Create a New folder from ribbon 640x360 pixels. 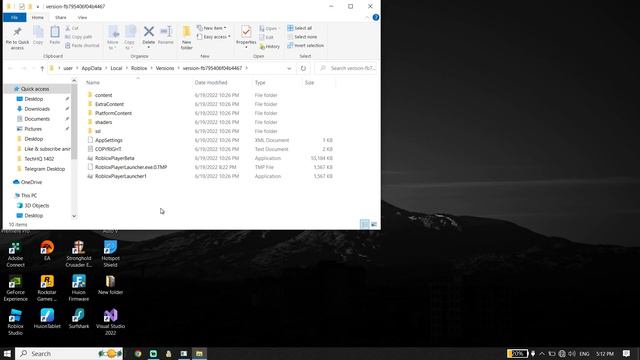pyautogui.click(x=187, y=38)
